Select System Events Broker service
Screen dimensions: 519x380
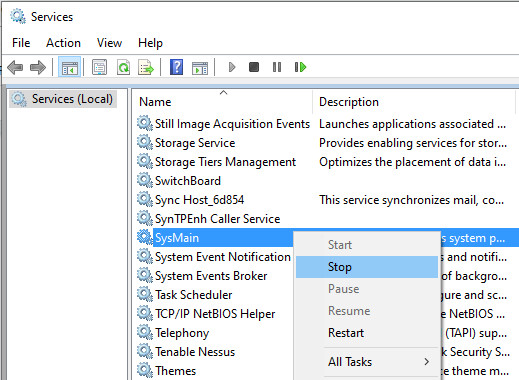pyautogui.click(x=211, y=276)
